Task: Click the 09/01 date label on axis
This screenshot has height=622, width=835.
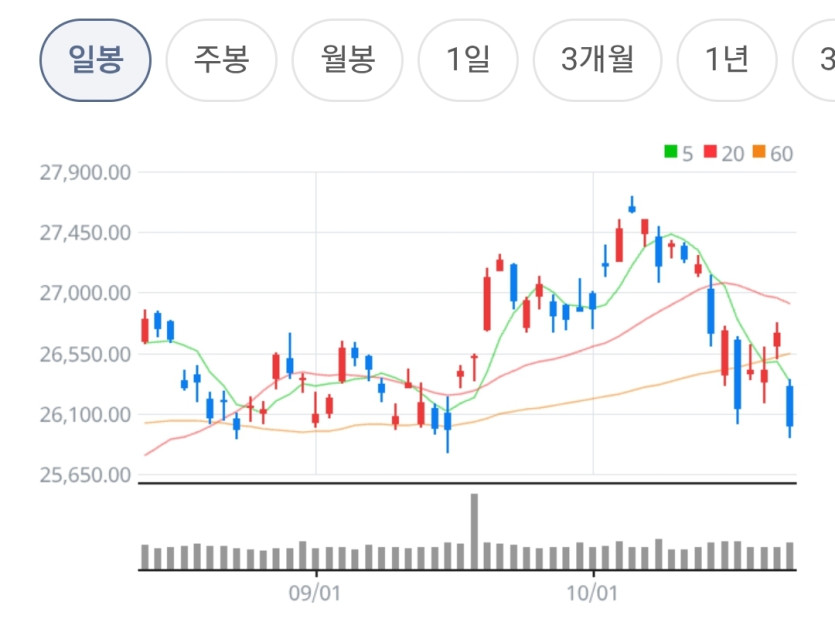Action: pos(314,593)
